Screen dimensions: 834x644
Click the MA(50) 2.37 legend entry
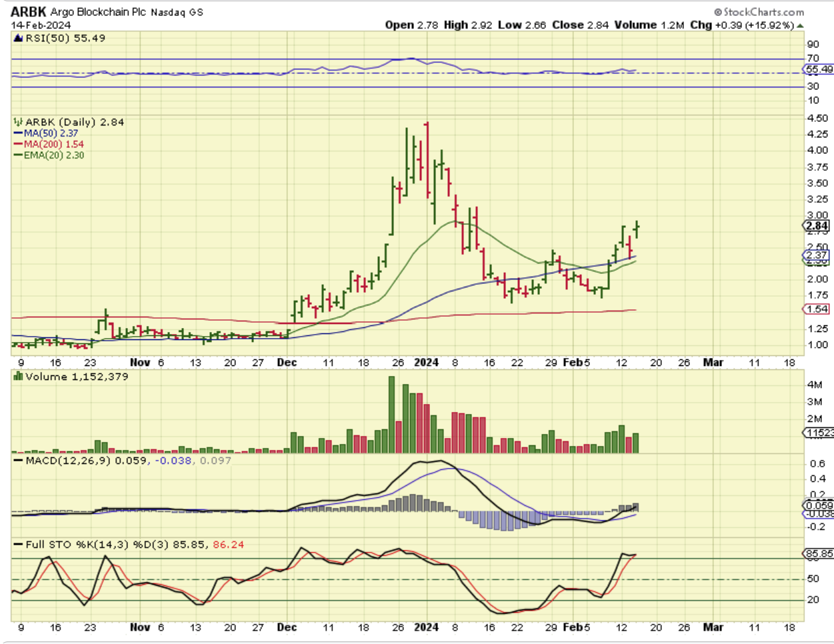tap(51, 133)
